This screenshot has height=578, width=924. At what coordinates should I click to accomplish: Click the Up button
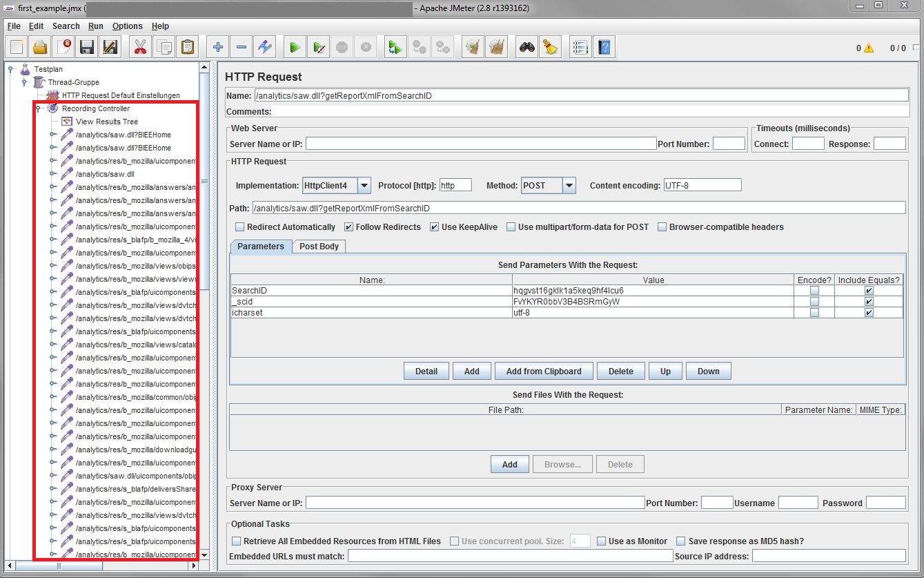click(665, 371)
